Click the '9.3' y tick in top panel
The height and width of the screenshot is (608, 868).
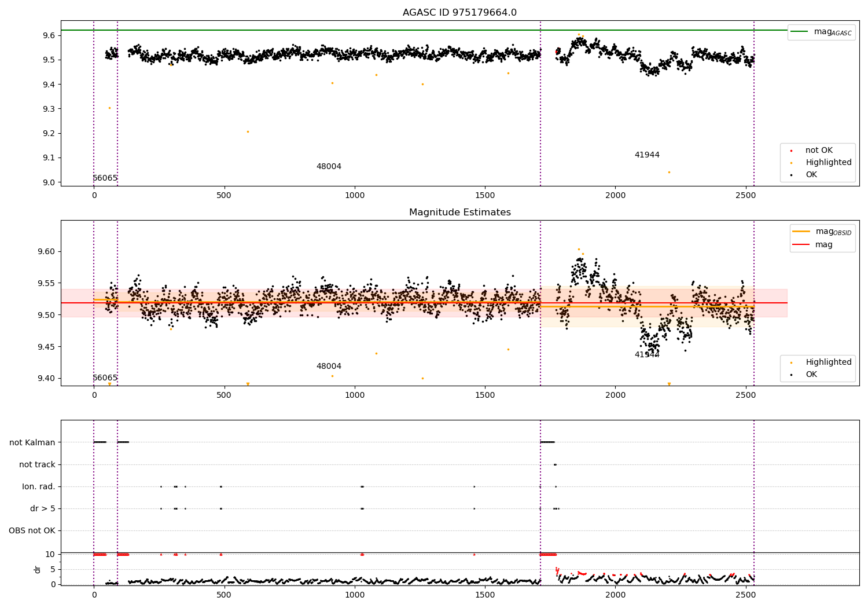coord(49,109)
